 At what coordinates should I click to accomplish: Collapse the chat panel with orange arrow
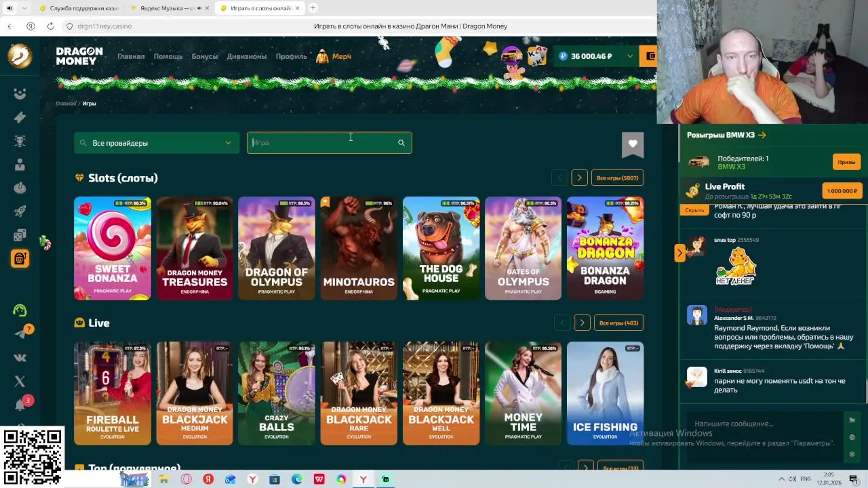point(679,253)
